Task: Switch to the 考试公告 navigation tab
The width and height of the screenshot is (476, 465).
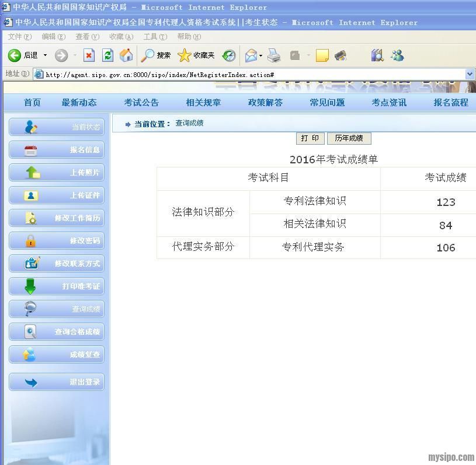Action: [141, 103]
